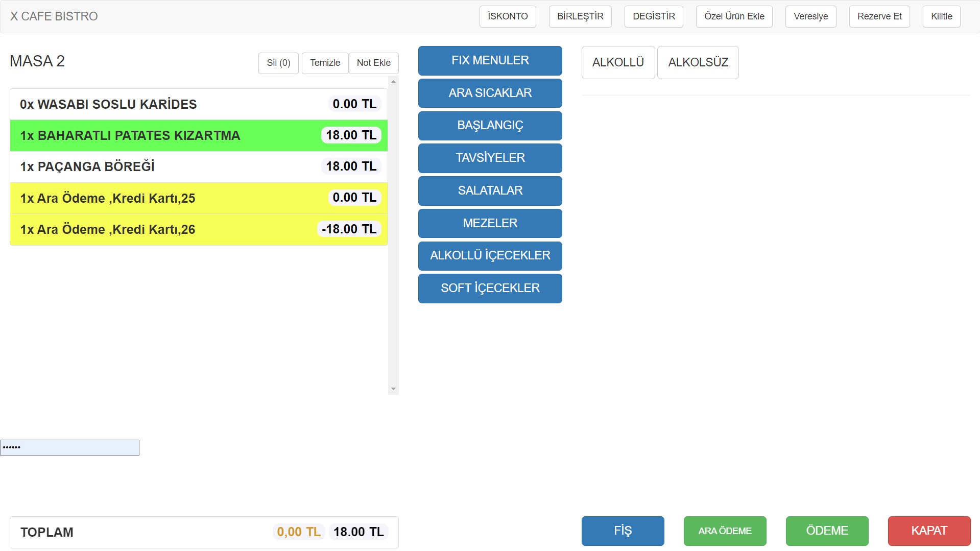
Task: Click the Sil (0) delete button
Action: [278, 63]
